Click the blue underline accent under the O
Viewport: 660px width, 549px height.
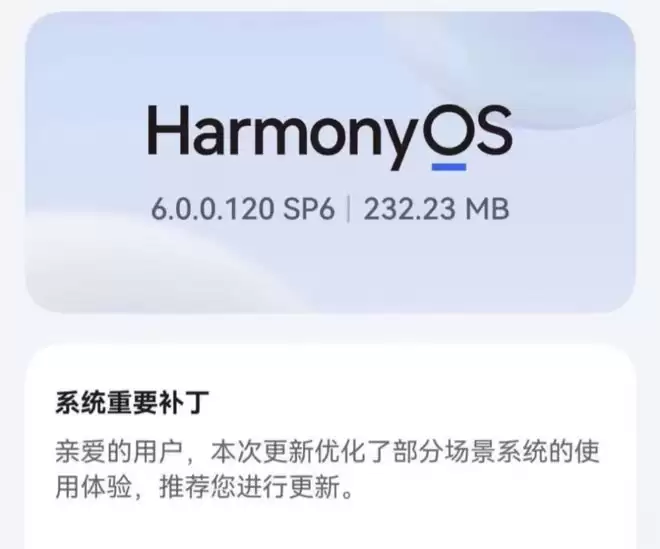449,167
